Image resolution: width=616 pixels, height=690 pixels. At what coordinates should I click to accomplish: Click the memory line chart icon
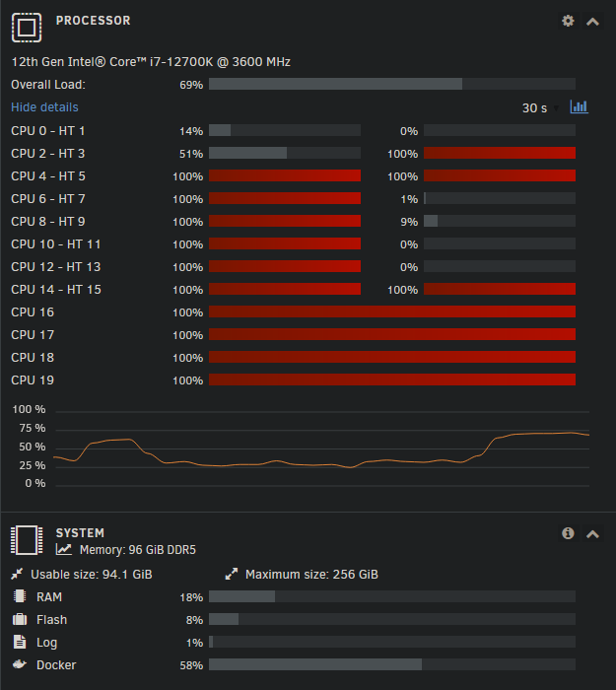[x=64, y=549]
